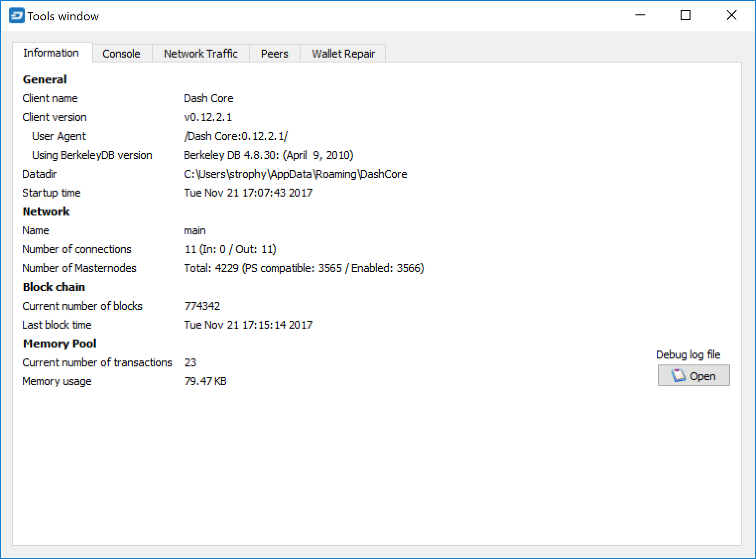
Task: Click the 'Network' section heading
Action: tap(46, 211)
